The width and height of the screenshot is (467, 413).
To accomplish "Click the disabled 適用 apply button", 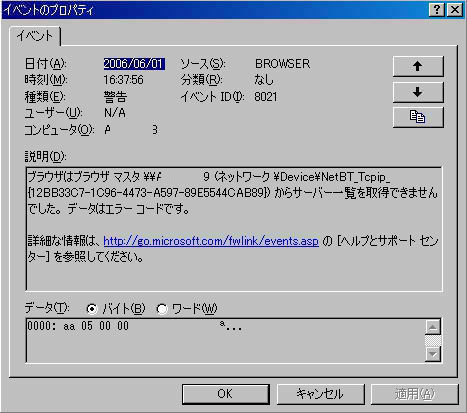I will (x=415, y=394).
